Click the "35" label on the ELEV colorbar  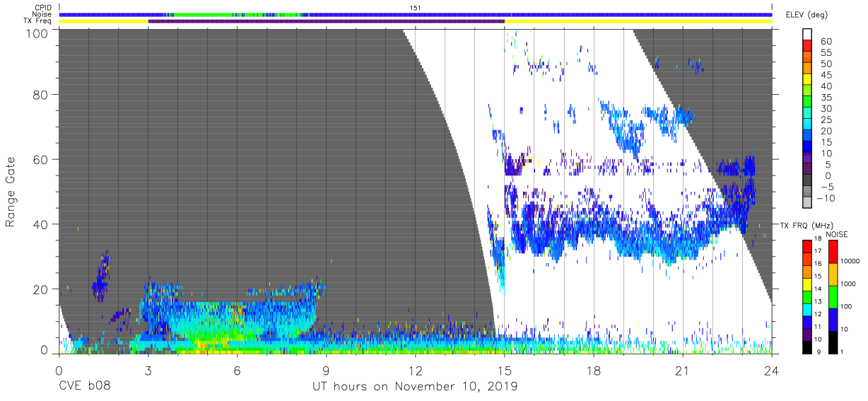(827, 98)
